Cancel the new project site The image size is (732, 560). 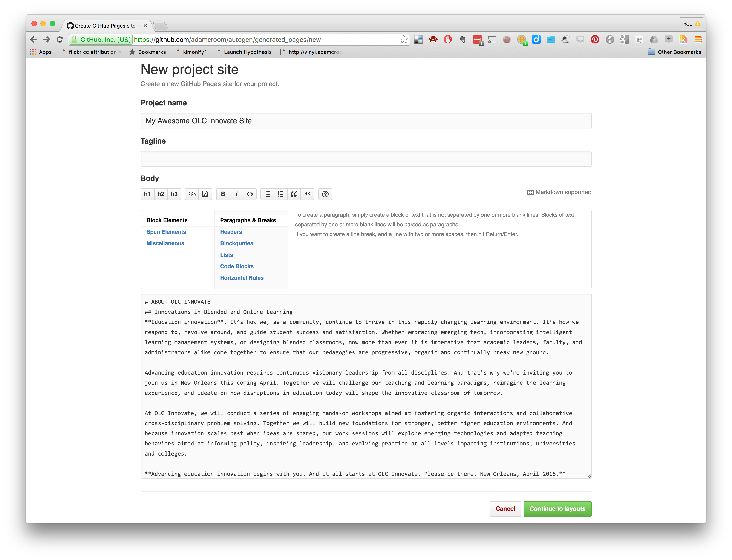pyautogui.click(x=505, y=509)
